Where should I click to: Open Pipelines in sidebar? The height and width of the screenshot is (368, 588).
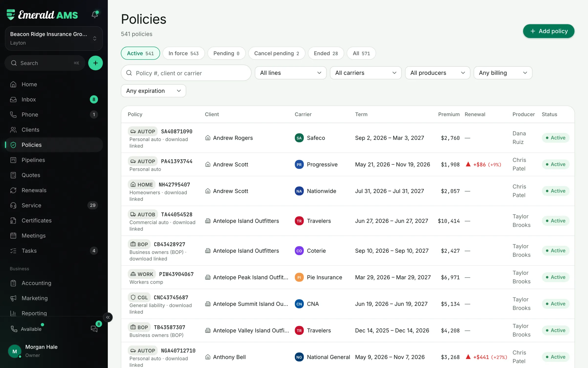54,160
